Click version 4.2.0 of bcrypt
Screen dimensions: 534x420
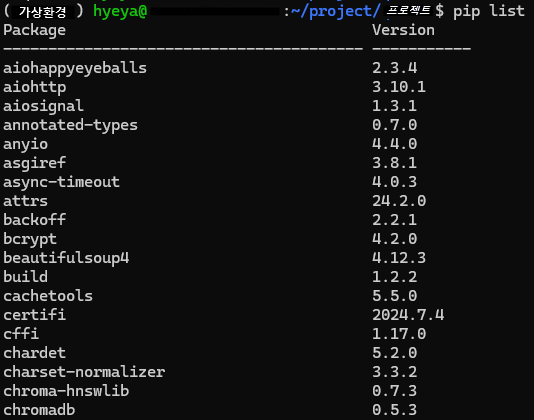point(394,239)
